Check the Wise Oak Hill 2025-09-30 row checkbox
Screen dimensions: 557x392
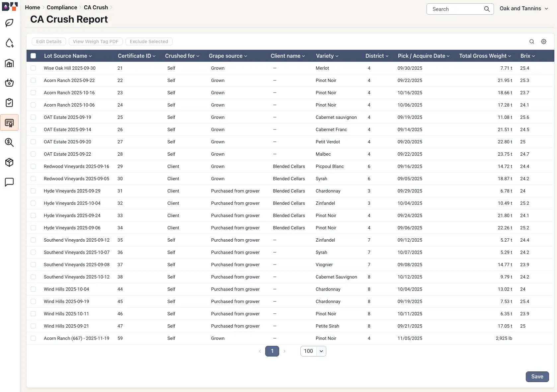(33, 68)
